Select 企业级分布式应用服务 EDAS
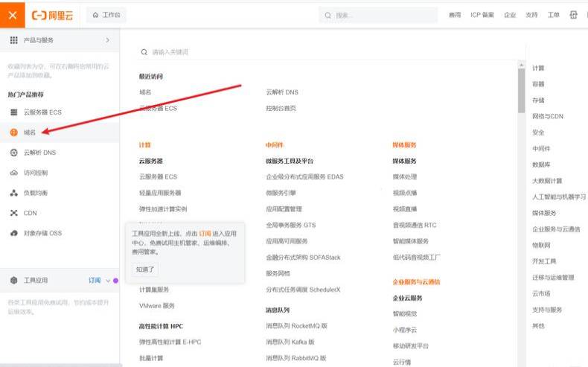 [304, 176]
